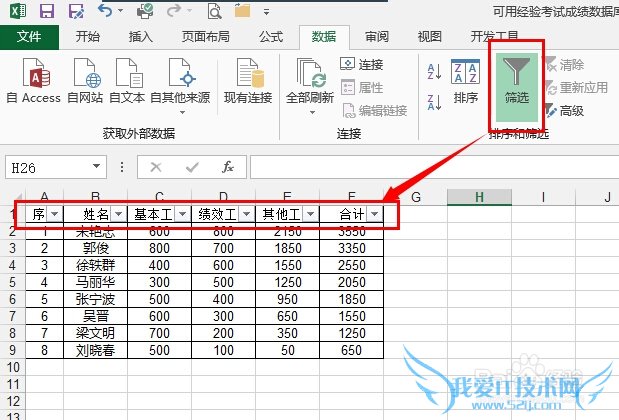Select cell with name 马丽华
619x420 pixels.
[96, 282]
